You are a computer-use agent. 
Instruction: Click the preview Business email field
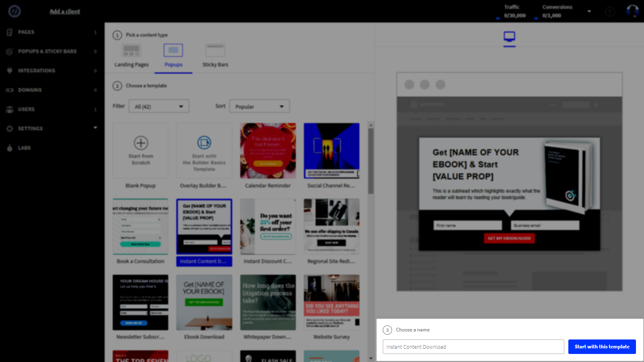(545, 225)
